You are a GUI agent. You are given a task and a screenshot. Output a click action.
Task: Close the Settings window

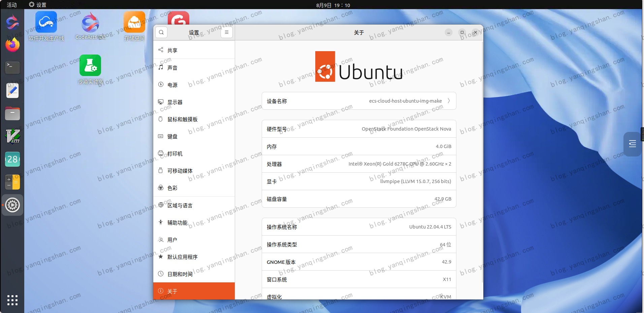(x=475, y=32)
